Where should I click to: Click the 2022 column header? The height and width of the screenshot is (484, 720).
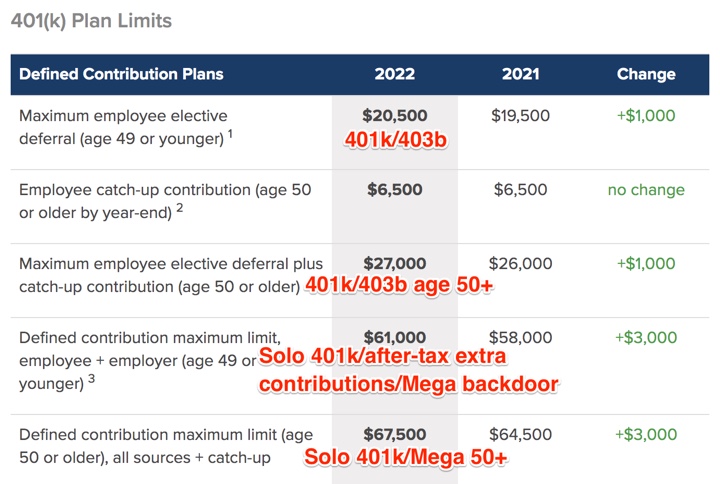[x=395, y=74]
